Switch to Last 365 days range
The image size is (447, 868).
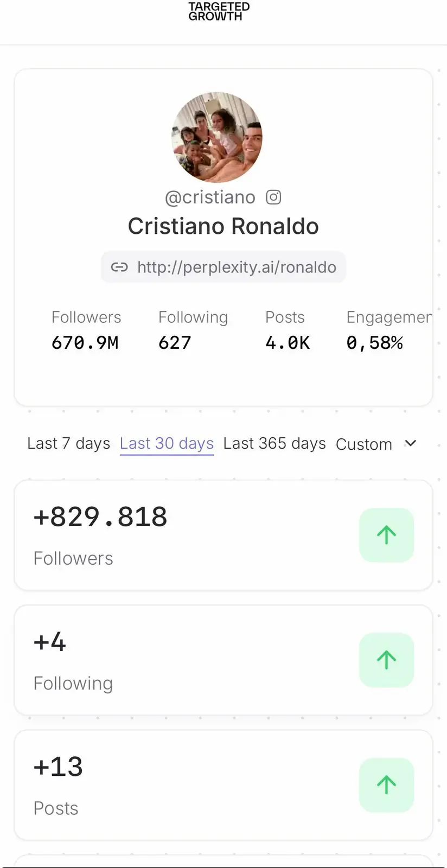tap(274, 443)
